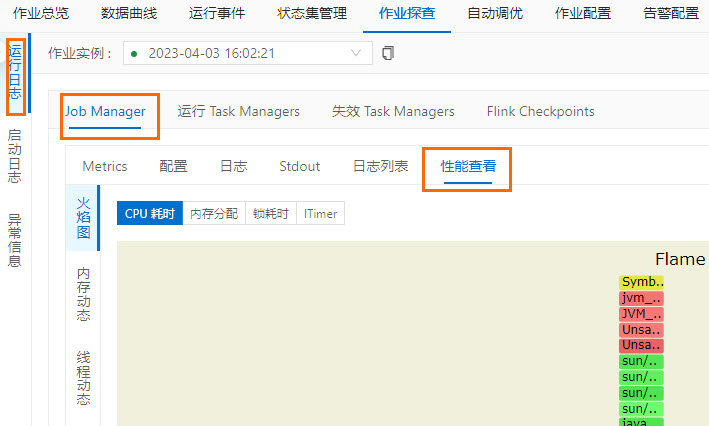
Task: Choose CPU 耗时 flame graph mode
Action: click(x=150, y=213)
